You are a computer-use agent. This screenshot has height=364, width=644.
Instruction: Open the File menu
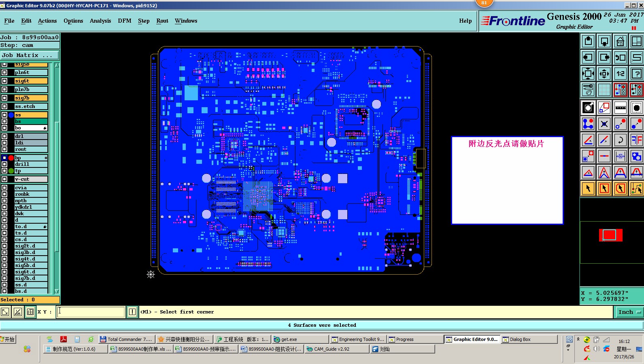click(x=9, y=21)
